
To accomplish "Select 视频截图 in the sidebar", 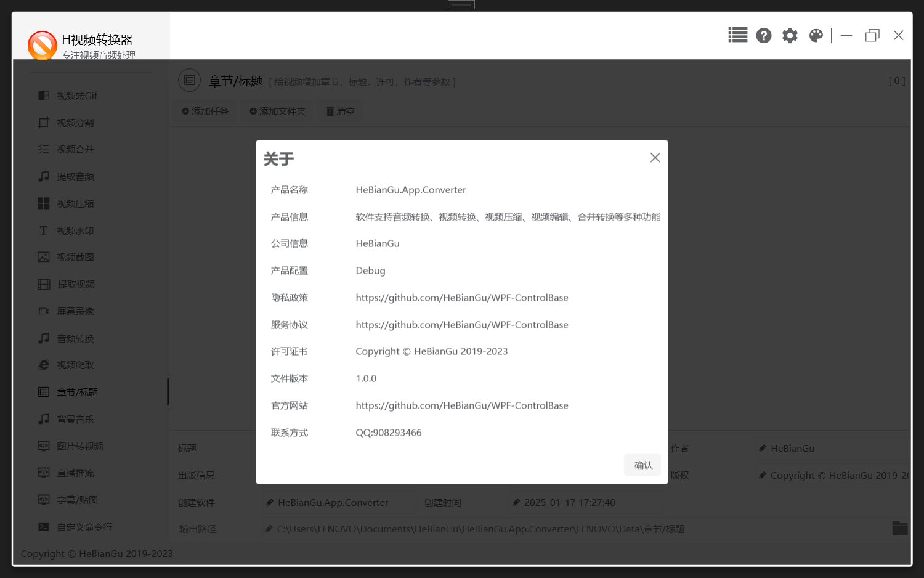I will point(91,257).
